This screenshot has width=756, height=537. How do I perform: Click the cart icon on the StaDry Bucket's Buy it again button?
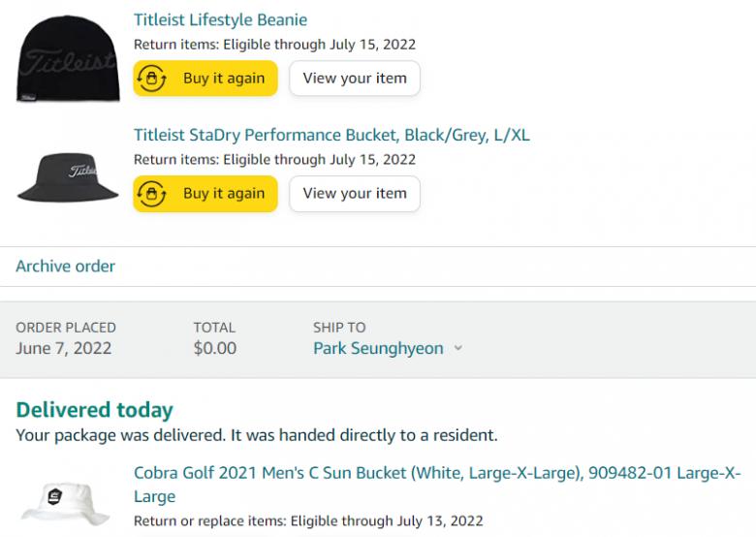coord(152,194)
